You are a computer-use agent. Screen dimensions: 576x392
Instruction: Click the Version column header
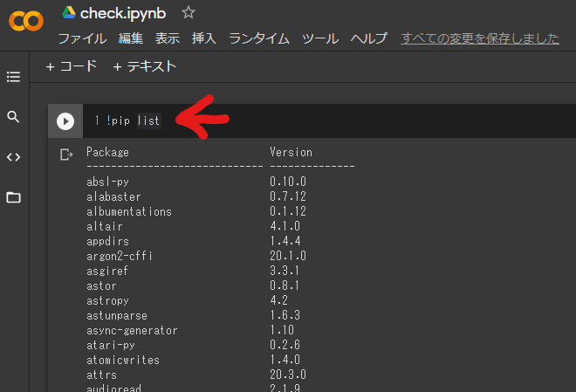click(x=291, y=152)
